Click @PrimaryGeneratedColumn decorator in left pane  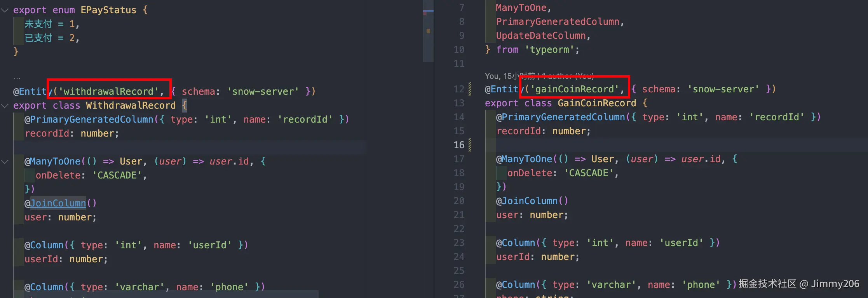89,120
